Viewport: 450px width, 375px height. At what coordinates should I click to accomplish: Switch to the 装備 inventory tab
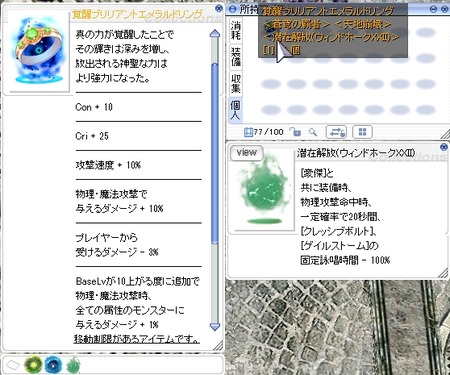236,57
